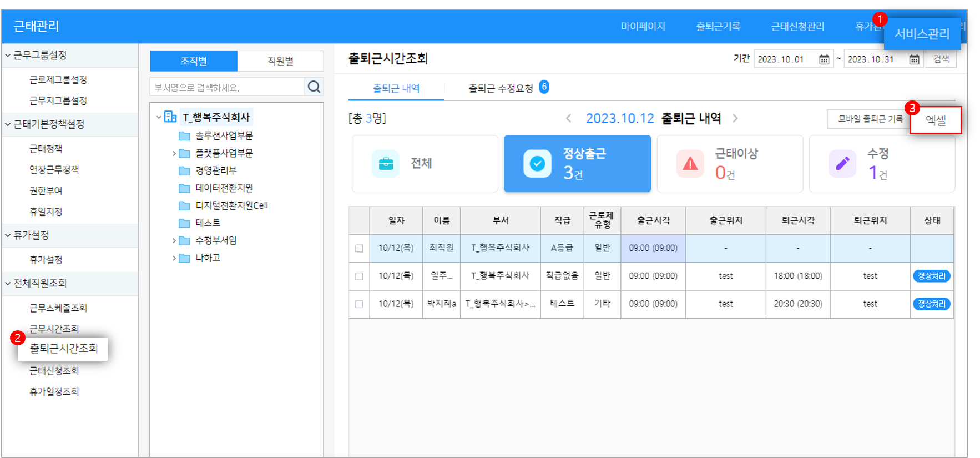
Task: Click the briefcase icon for 전체
Action: (x=385, y=164)
